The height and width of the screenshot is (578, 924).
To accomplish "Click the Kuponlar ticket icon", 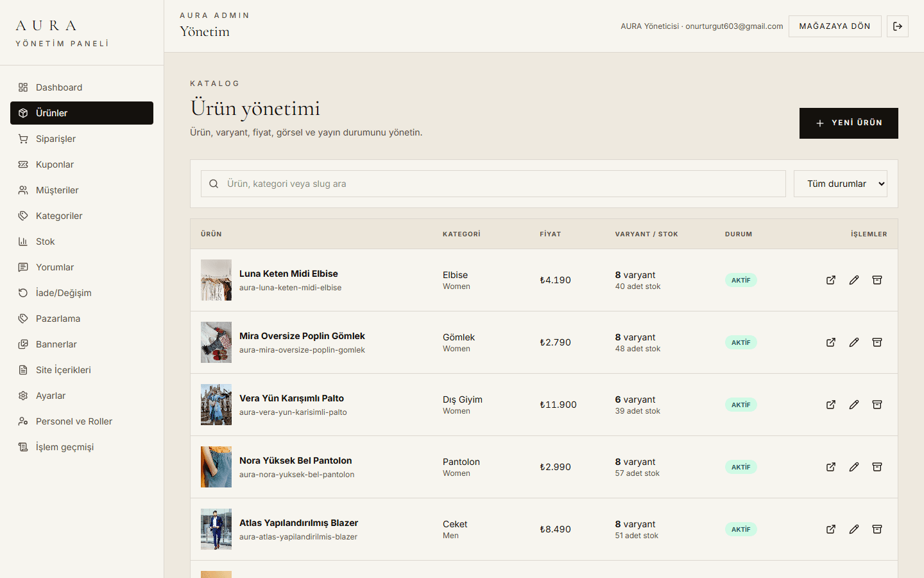I will 23,164.
